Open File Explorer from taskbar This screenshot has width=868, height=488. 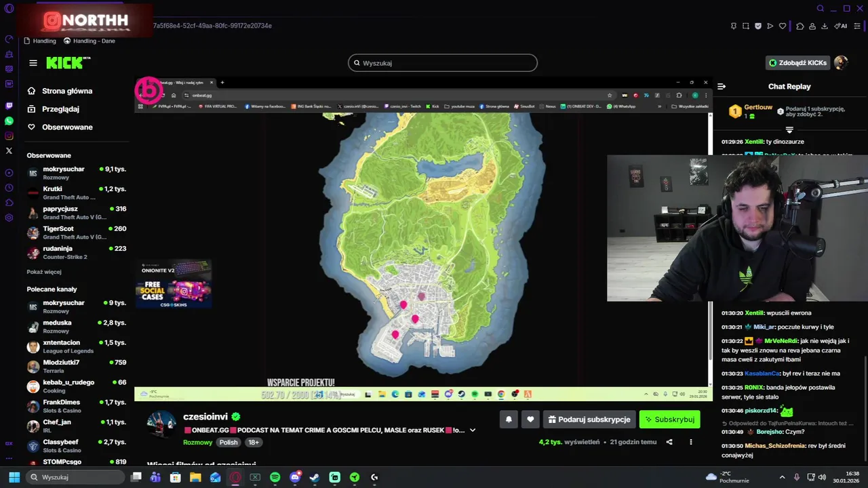[x=195, y=477]
